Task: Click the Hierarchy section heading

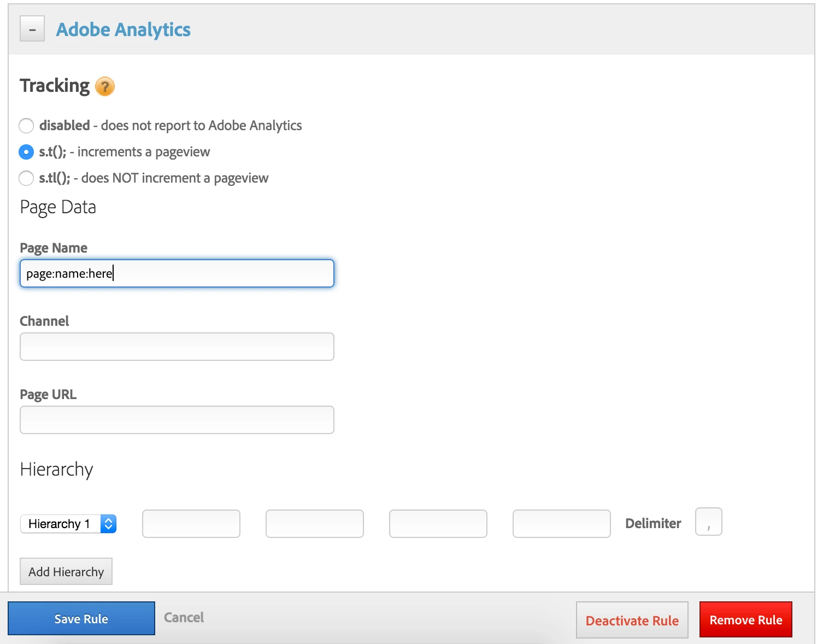Action: [x=57, y=470]
